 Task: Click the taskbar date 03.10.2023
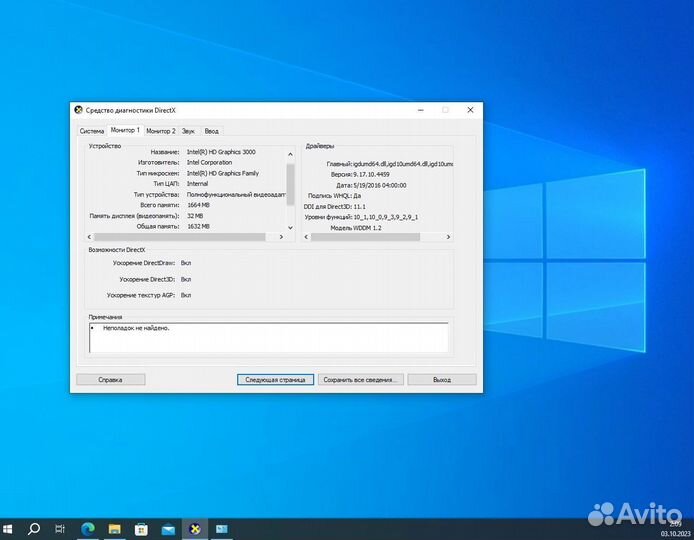[x=675, y=534]
